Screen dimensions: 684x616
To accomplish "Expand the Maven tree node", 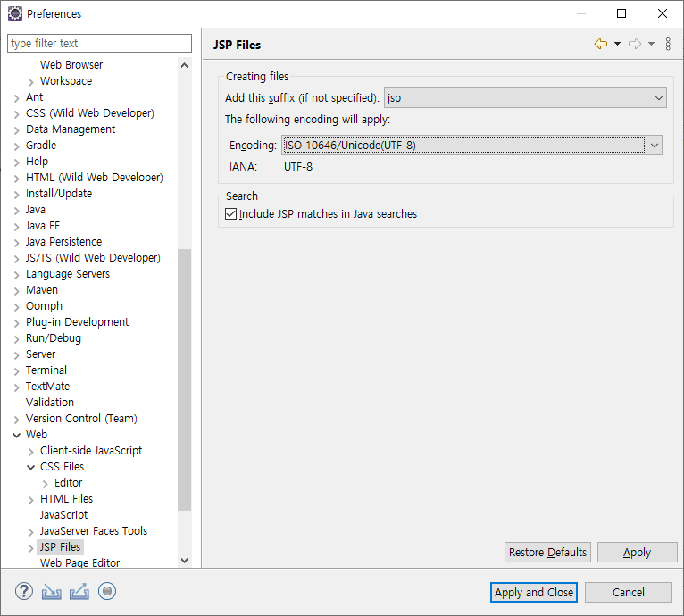I will (x=17, y=291).
